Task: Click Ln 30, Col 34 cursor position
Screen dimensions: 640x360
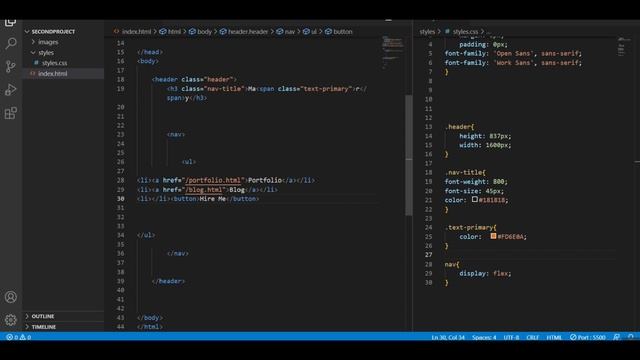Action: coord(448,337)
